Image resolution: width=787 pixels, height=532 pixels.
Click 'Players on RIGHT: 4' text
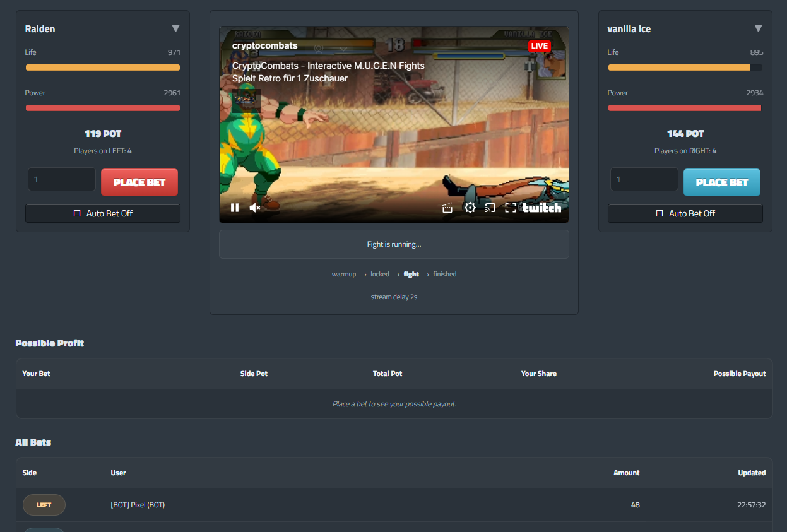click(685, 151)
